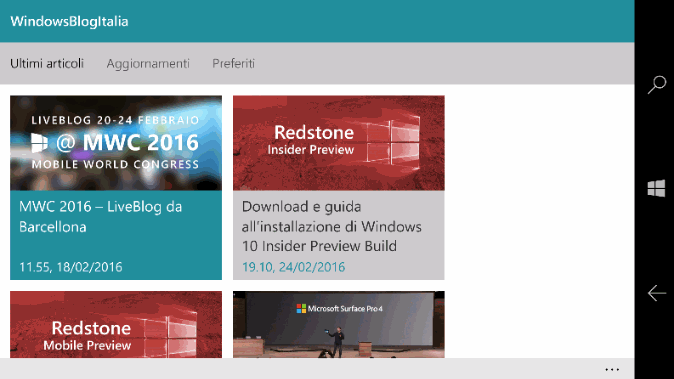
Task: Tap the back arrow button
Action: pos(657,293)
